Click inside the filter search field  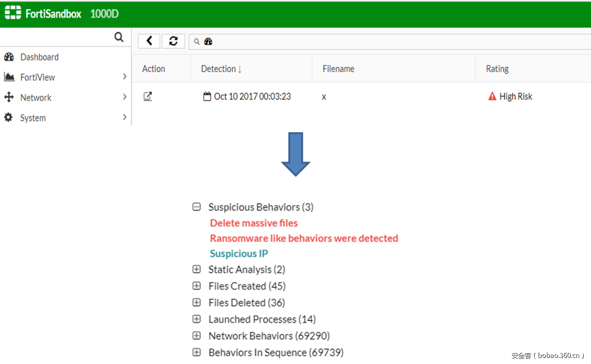coord(373,41)
